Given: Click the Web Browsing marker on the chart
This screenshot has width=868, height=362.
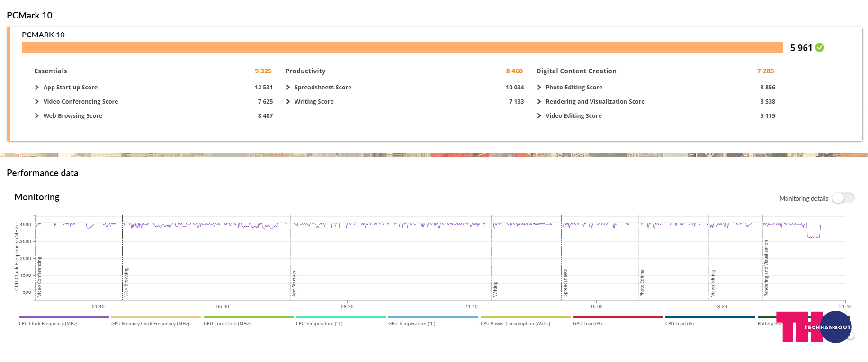Looking at the screenshot, I should [126, 283].
